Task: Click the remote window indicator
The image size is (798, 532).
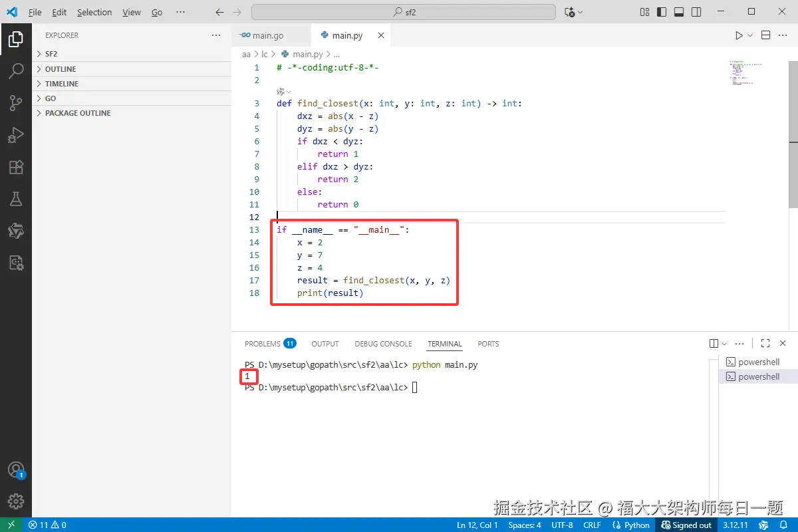Action: click(x=11, y=525)
